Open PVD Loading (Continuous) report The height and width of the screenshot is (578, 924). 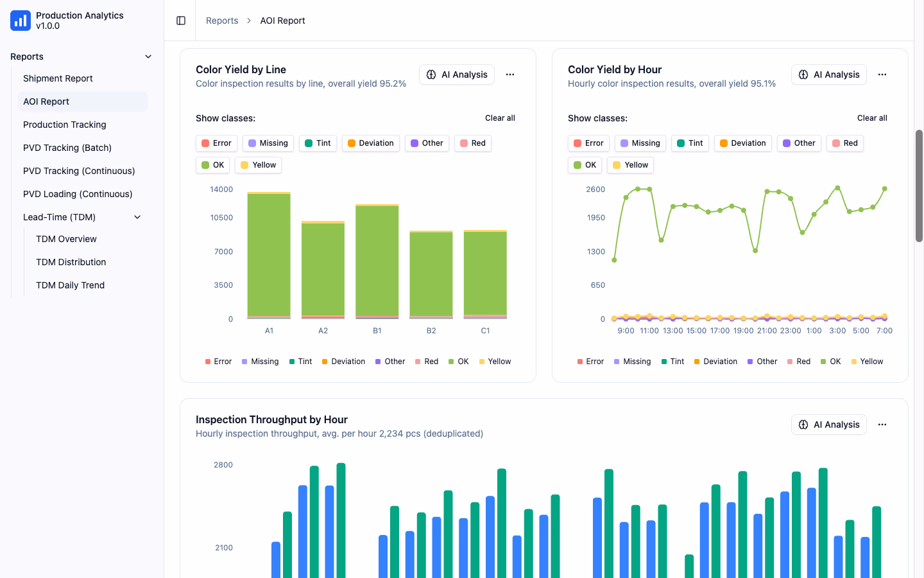click(x=83, y=194)
